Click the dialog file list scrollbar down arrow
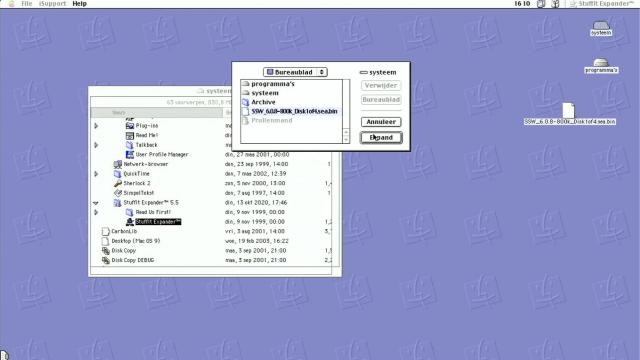The width and height of the screenshot is (640, 360). 346,140
